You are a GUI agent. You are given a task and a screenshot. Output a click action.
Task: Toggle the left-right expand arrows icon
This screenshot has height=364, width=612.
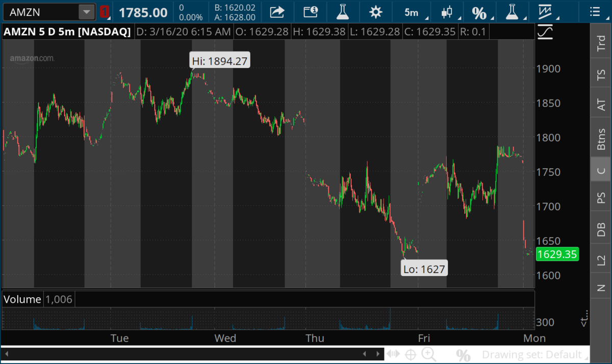click(392, 353)
